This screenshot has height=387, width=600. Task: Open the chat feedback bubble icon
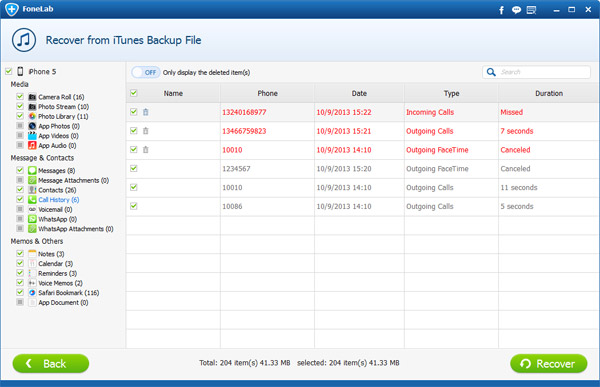tap(516, 10)
